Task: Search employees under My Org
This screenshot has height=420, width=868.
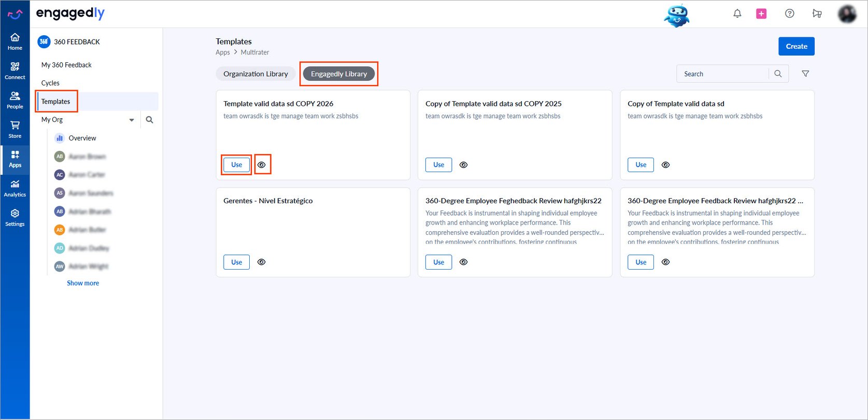Action: pos(149,120)
